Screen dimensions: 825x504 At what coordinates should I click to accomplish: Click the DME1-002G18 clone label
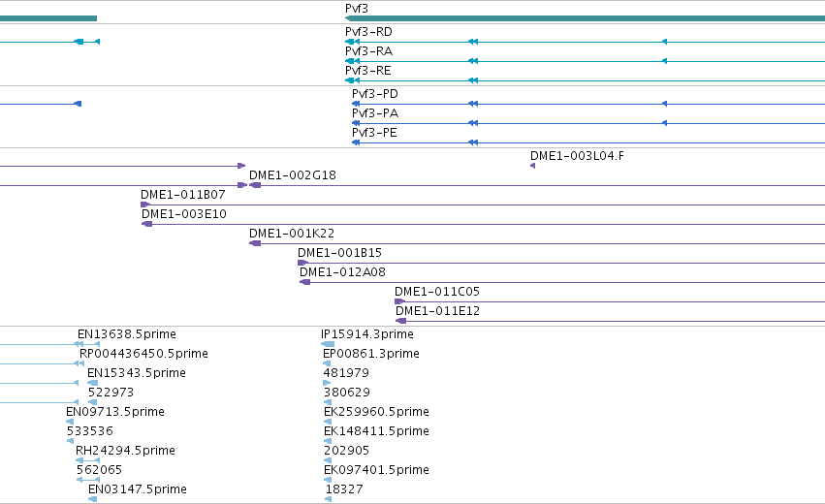coord(292,175)
